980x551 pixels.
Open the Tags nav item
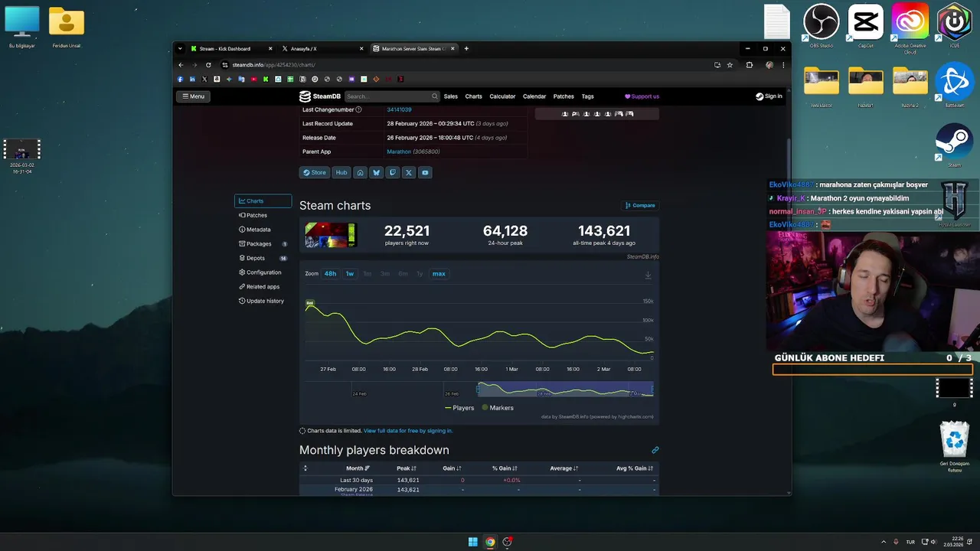pos(587,96)
